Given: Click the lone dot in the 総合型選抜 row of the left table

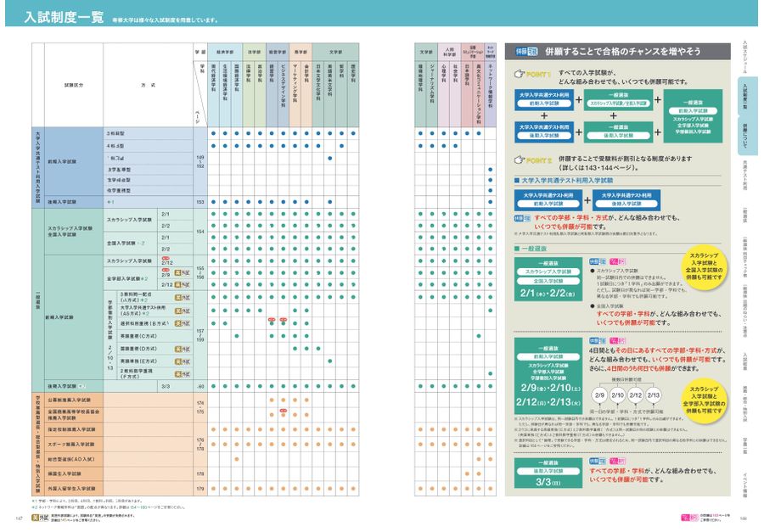Looking at the screenshot, I should [236, 459].
